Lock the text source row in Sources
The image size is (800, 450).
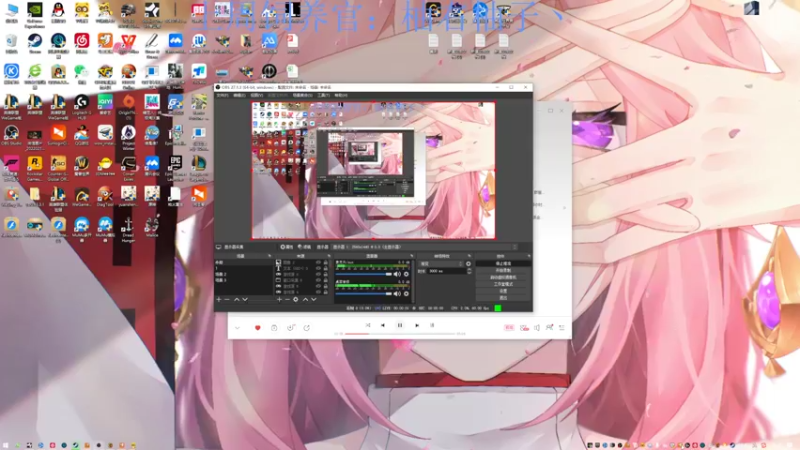click(x=326, y=268)
